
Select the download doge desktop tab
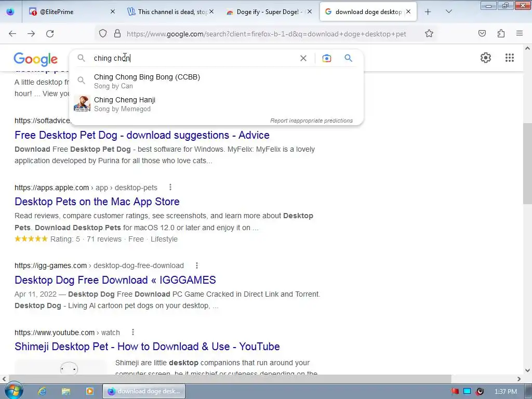coord(368,11)
